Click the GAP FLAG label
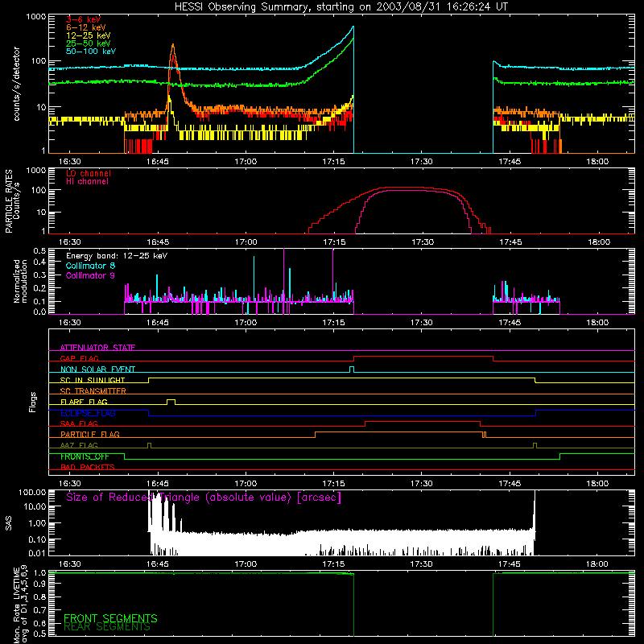 click(x=79, y=358)
